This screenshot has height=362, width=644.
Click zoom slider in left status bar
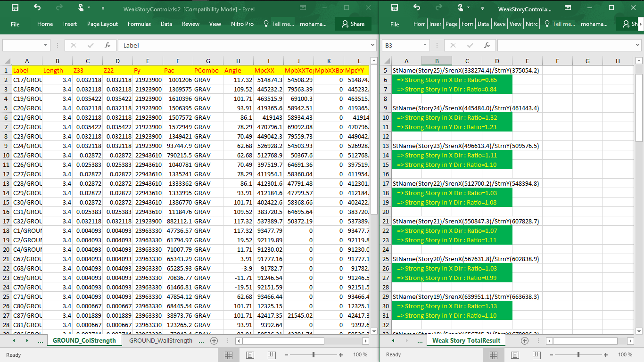[x=314, y=354]
